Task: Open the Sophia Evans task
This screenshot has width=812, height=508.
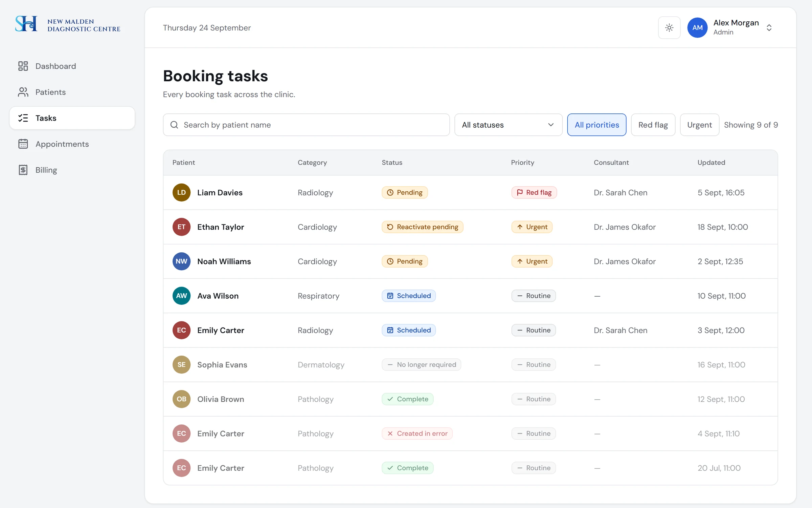Action: click(470, 365)
